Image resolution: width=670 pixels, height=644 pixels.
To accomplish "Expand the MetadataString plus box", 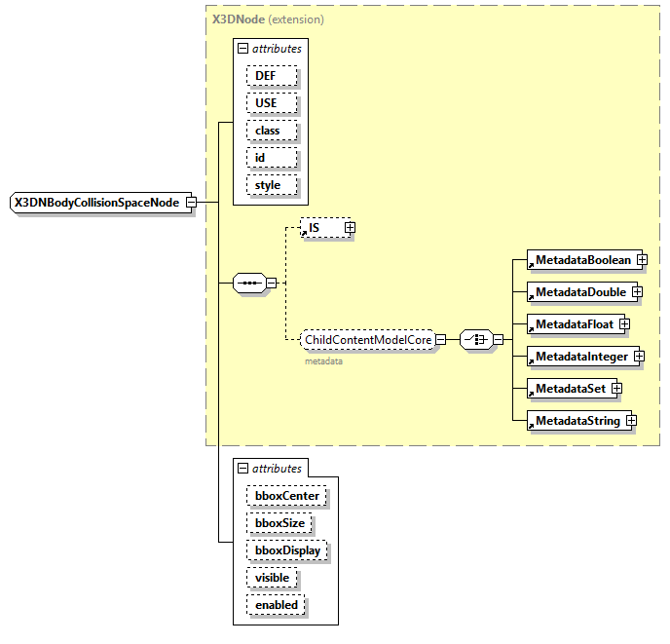I will pos(631,421).
